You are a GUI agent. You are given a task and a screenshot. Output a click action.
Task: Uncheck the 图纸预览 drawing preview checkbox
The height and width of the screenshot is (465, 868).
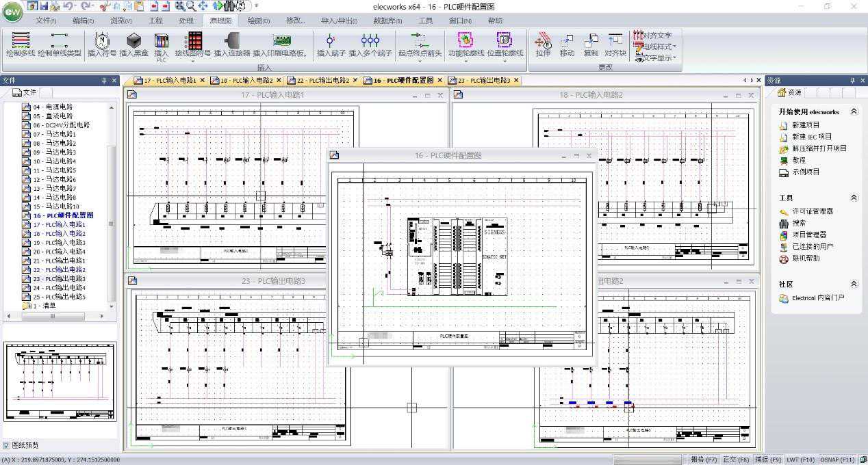pos(6,445)
